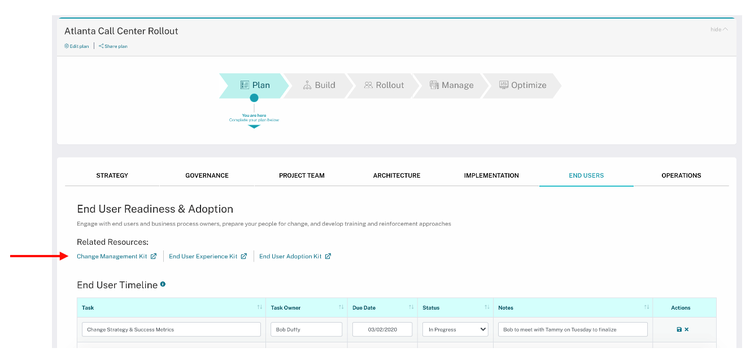Click the Build hierarchy icon
The image size is (750, 361).
click(x=307, y=86)
